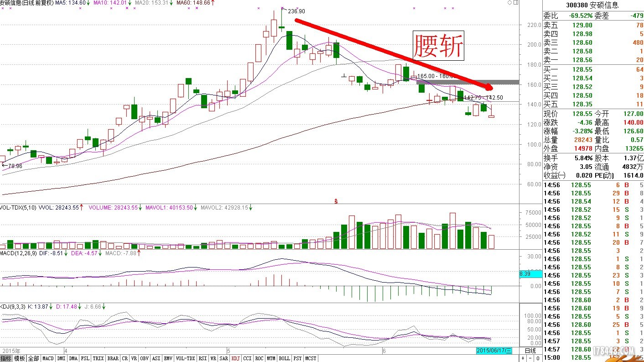
Task: Click the 2015/06/17 date label on the time axis
Action: [x=494, y=351]
